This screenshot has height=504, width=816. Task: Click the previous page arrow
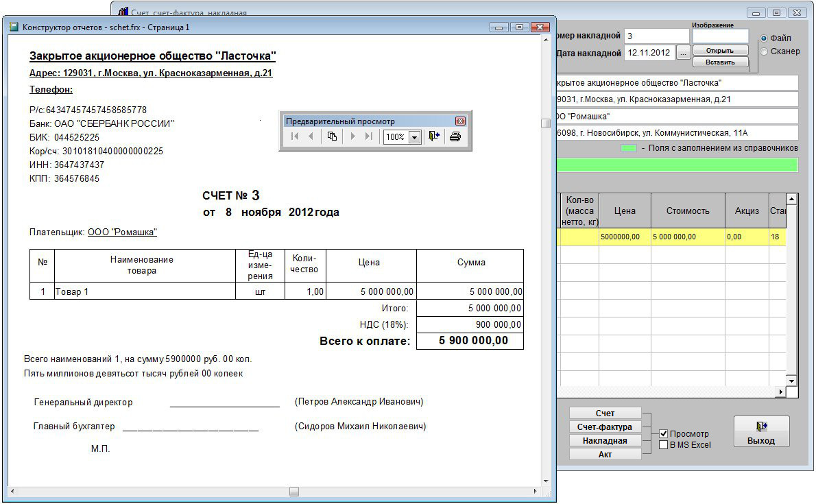[310, 136]
